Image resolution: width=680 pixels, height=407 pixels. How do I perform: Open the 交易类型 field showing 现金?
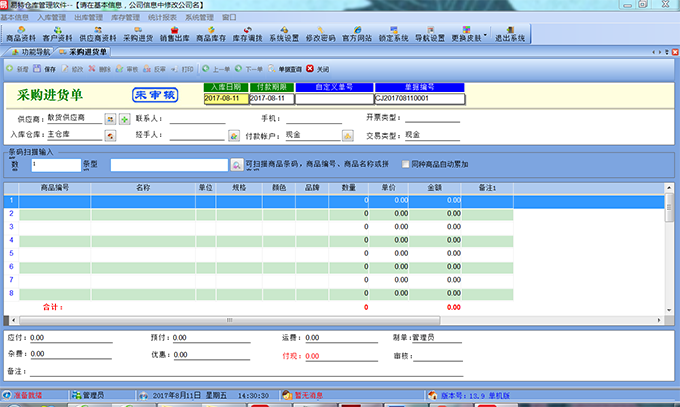click(432, 135)
